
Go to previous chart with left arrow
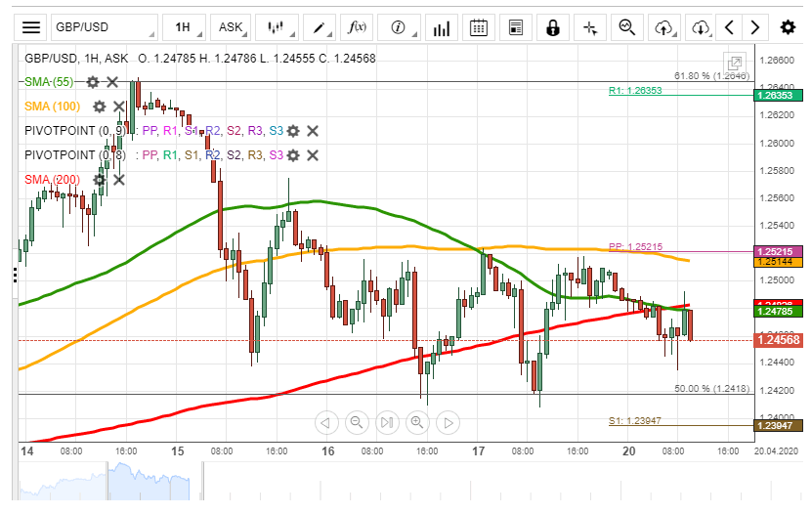pos(729,27)
